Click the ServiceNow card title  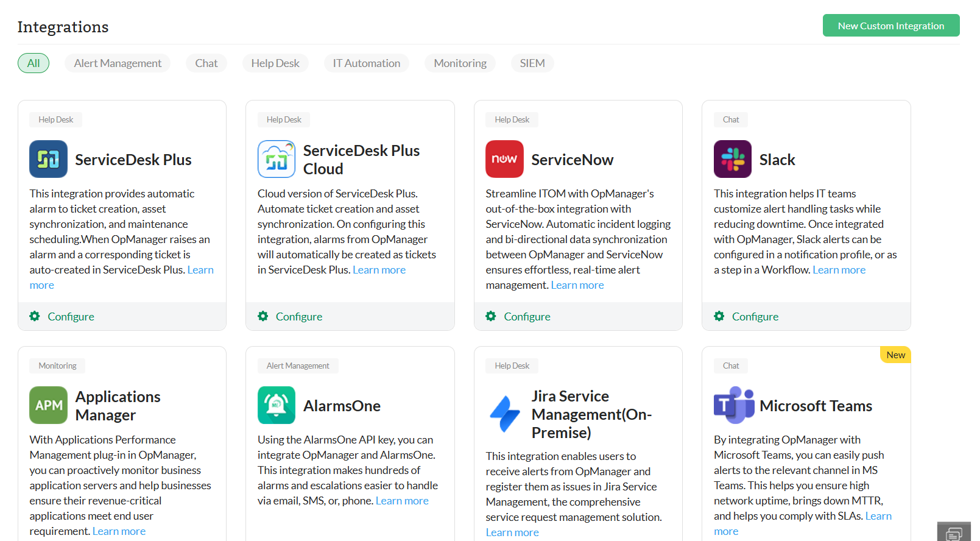point(573,160)
